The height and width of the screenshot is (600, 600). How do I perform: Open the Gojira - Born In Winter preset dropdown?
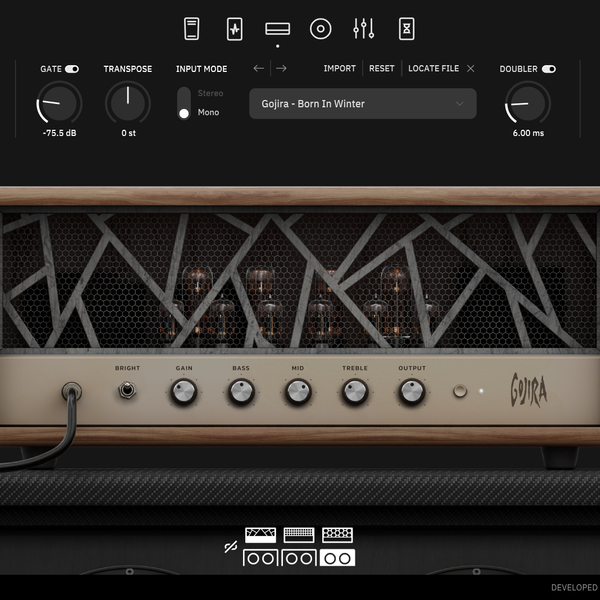tap(363, 104)
